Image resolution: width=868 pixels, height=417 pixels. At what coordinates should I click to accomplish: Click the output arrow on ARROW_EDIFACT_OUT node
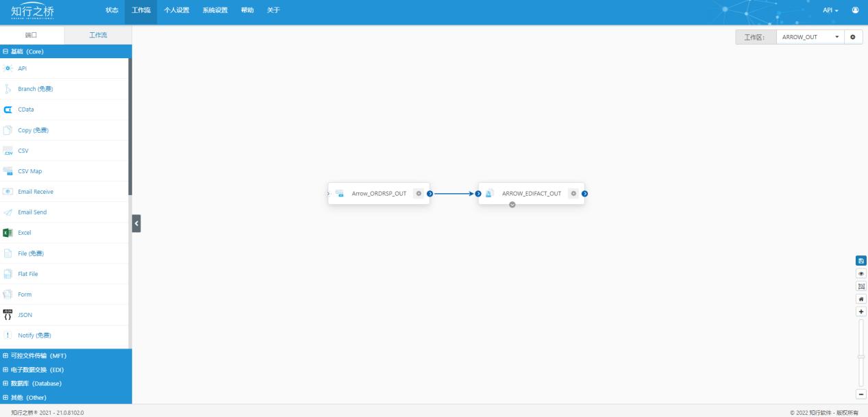[583, 193]
